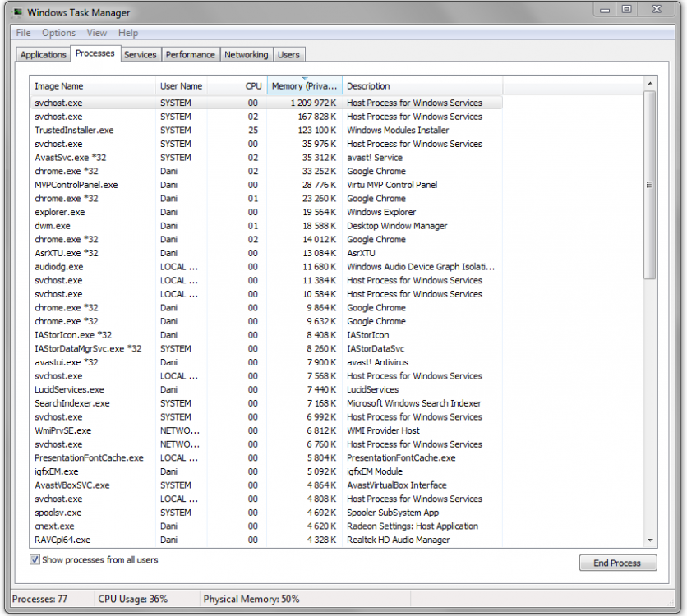Image resolution: width=687 pixels, height=616 pixels.
Task: Select chrome.exe using 23 260 K
Action: (266, 198)
